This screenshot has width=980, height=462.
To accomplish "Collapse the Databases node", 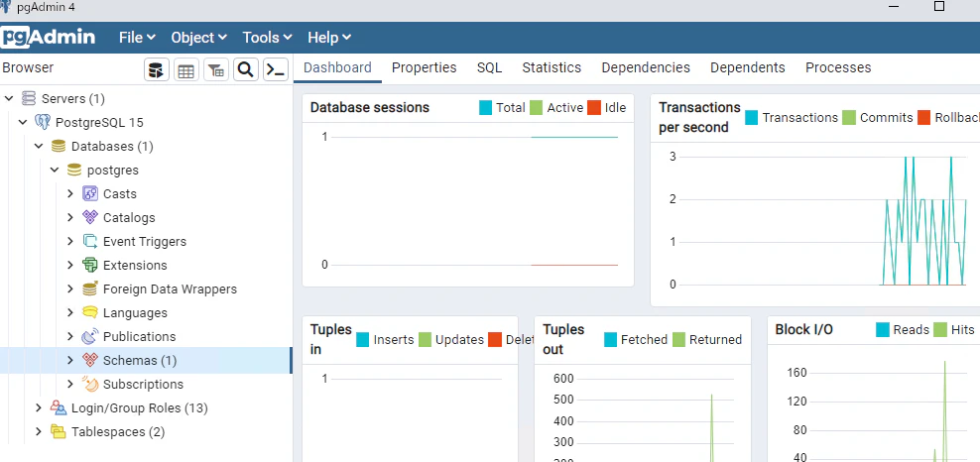I will 39,146.
